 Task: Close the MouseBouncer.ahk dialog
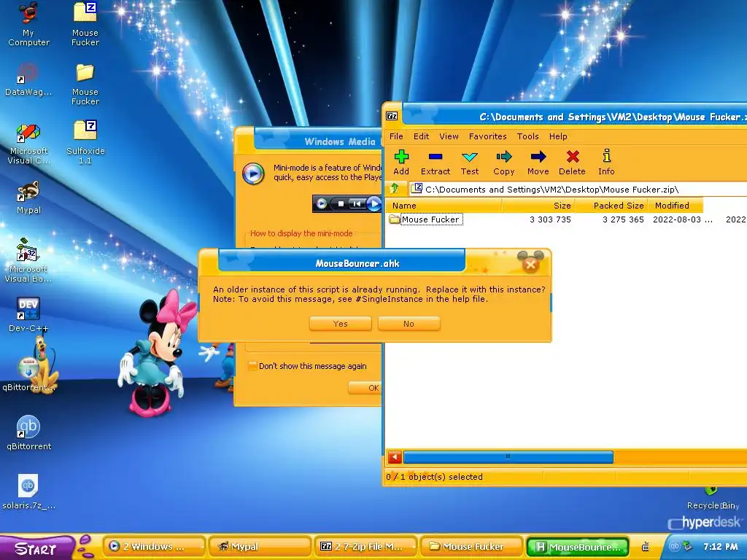click(x=530, y=264)
